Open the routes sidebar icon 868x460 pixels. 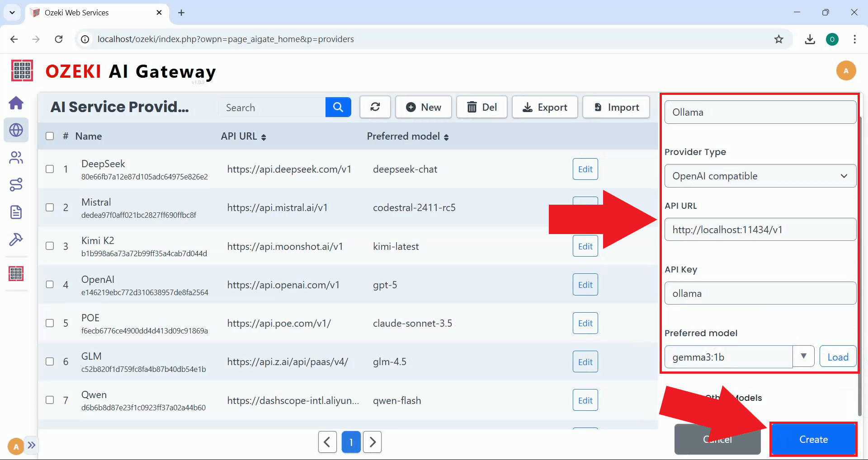coord(16,185)
